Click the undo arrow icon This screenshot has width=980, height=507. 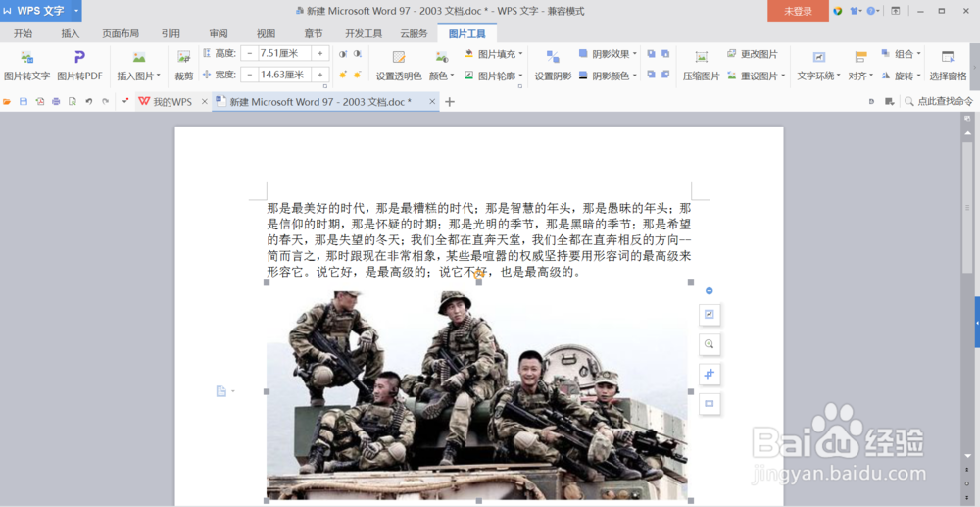(89, 101)
